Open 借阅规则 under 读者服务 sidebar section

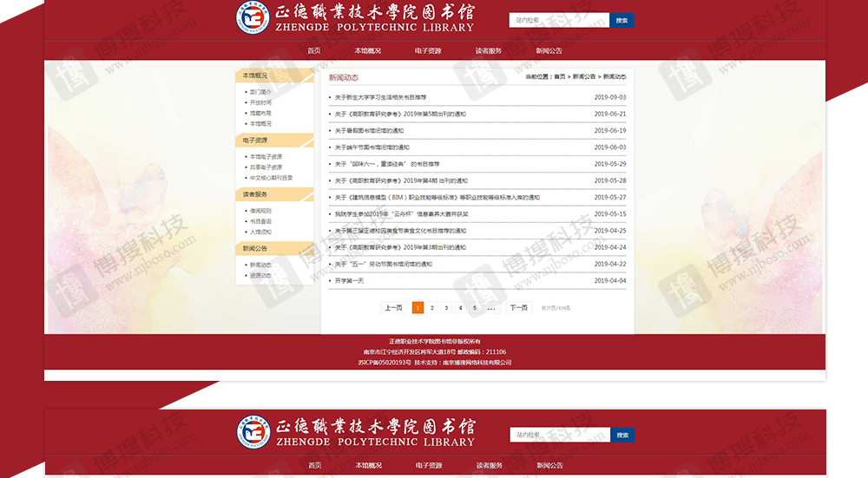(x=260, y=211)
